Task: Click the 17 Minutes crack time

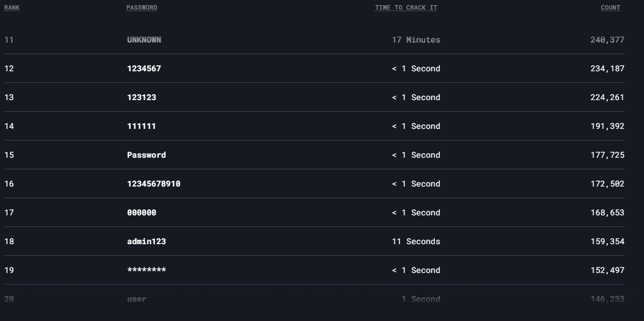Action: 416,39
